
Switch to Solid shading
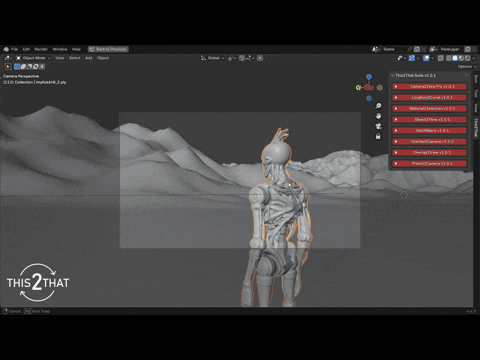pyautogui.click(x=455, y=58)
